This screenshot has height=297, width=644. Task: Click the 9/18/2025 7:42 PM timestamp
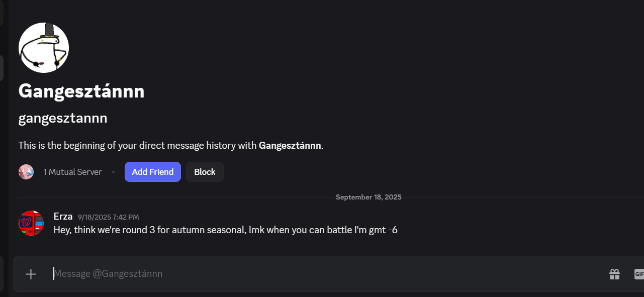[x=108, y=217]
